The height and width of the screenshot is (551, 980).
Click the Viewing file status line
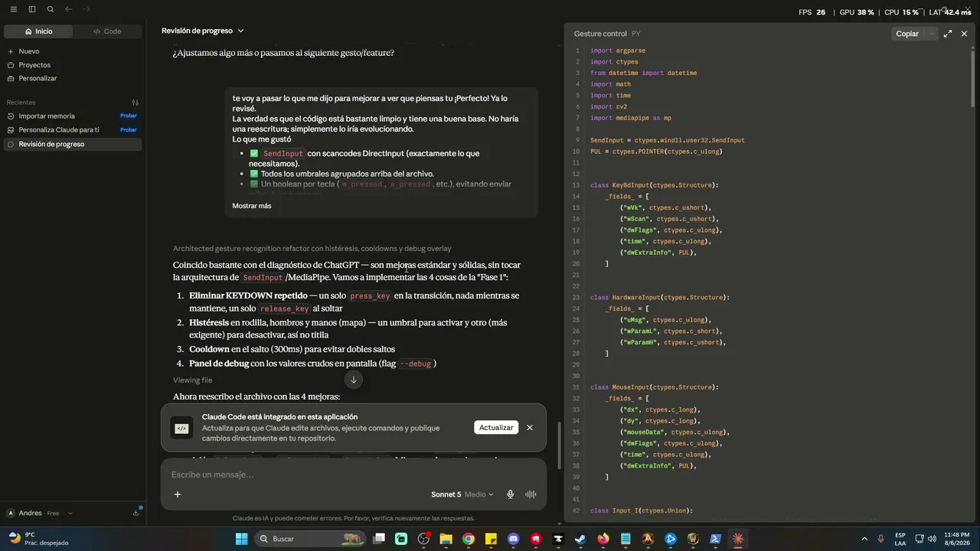[192, 380]
